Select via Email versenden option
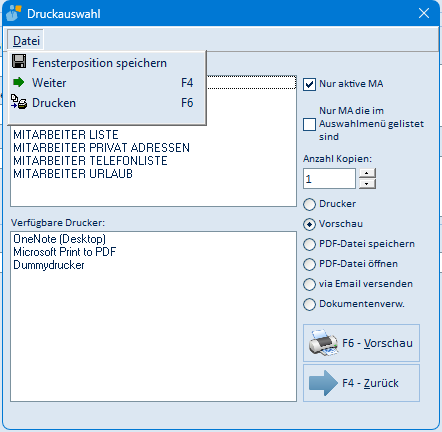The height and width of the screenshot is (432, 442). point(309,284)
